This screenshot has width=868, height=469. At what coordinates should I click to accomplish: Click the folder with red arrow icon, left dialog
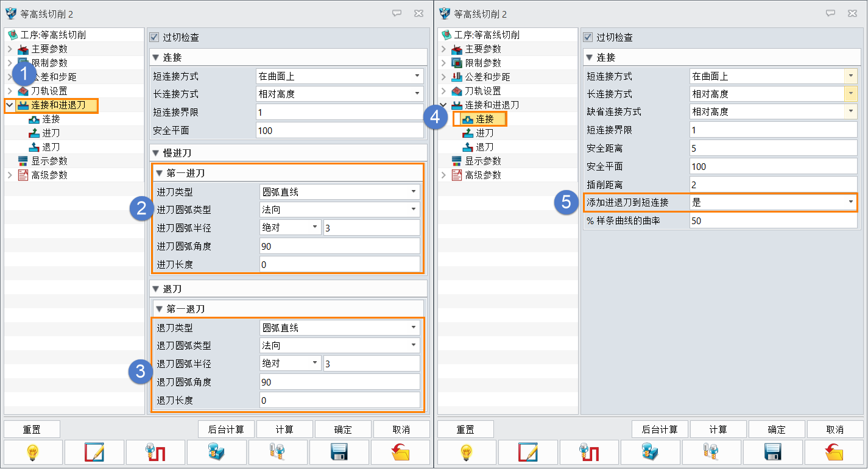click(400, 453)
